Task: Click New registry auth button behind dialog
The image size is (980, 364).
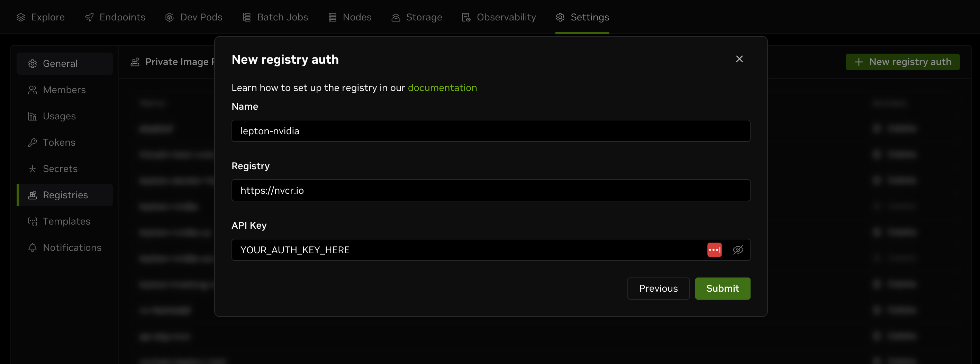Action: click(x=902, y=62)
